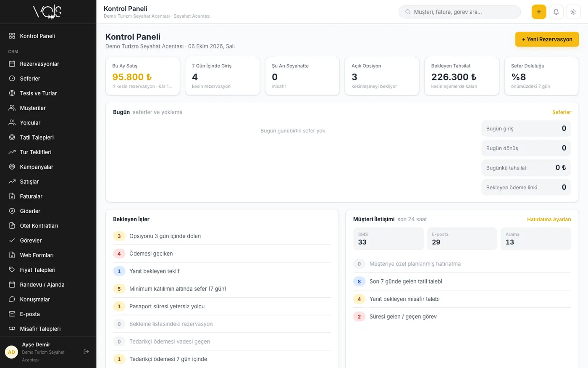Select 'Yanıt bekleyen teklif' row
The height and width of the screenshot is (368, 588).
222,271
